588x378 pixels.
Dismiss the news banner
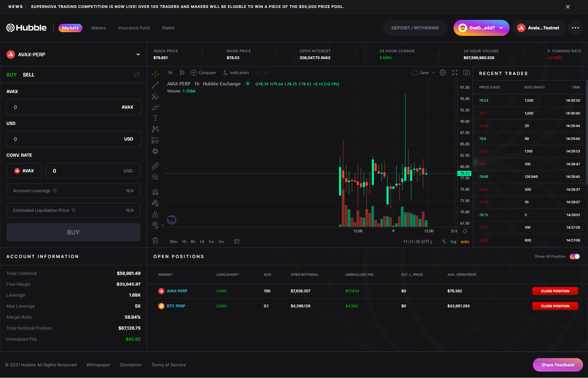[568, 7]
